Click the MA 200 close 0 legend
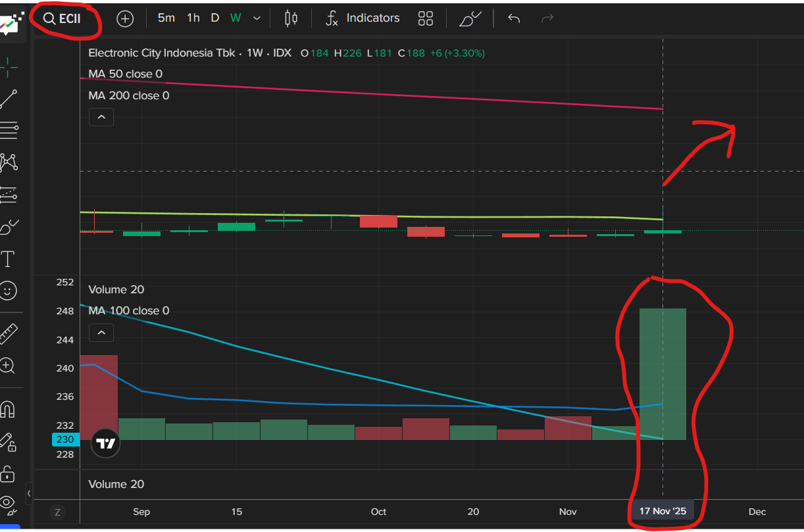The image size is (804, 532). [129, 95]
